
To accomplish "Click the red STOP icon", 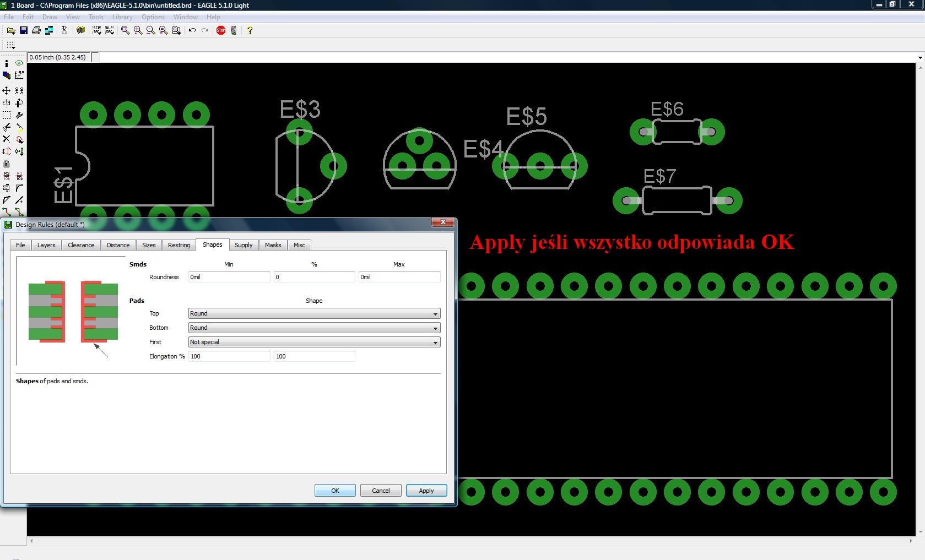I will point(221,30).
